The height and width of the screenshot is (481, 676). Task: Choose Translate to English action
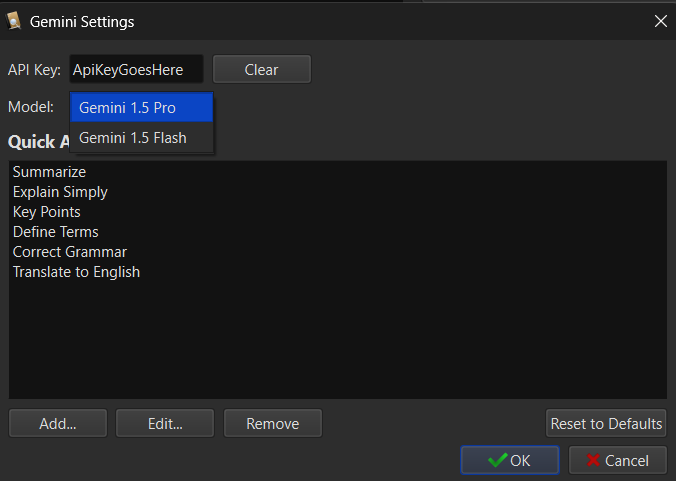(x=76, y=272)
